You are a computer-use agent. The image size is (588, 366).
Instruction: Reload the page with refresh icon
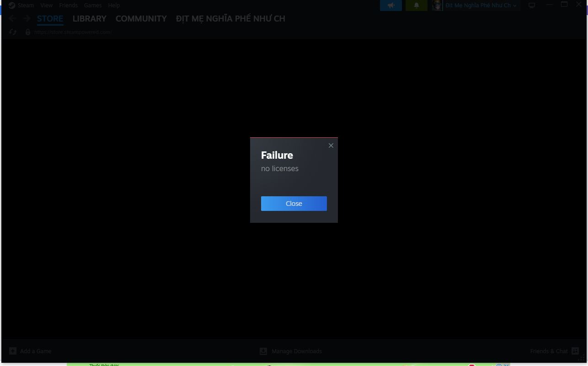[x=12, y=32]
